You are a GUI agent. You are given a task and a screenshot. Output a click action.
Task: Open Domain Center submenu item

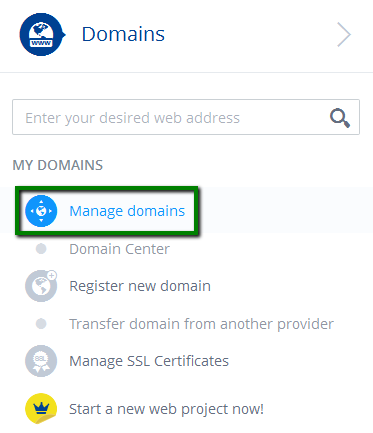[x=119, y=249]
